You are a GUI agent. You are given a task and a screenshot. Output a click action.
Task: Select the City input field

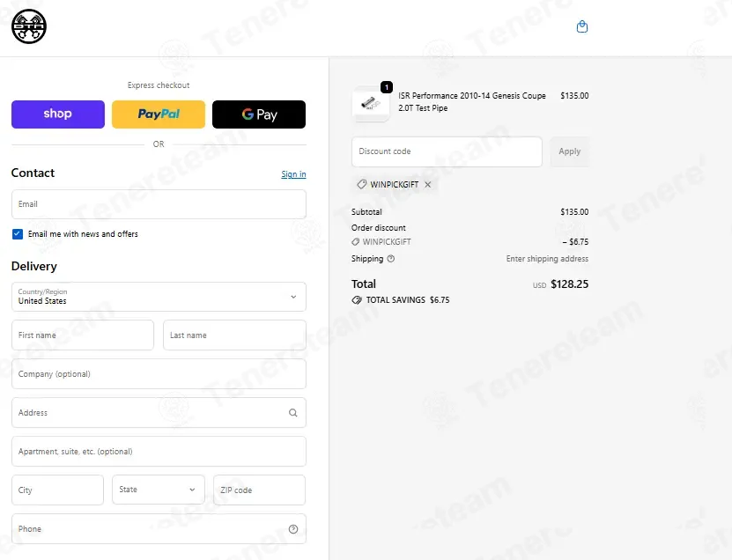(57, 490)
